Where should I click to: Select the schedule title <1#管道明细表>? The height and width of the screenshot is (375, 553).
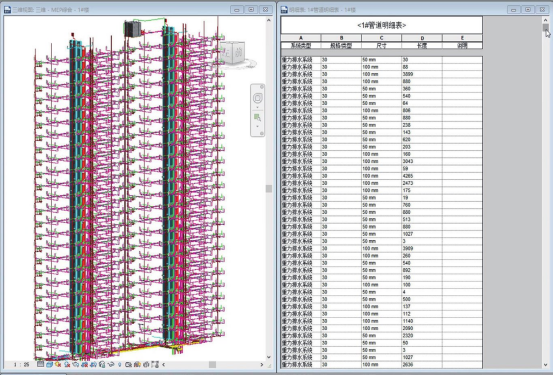tap(382, 25)
